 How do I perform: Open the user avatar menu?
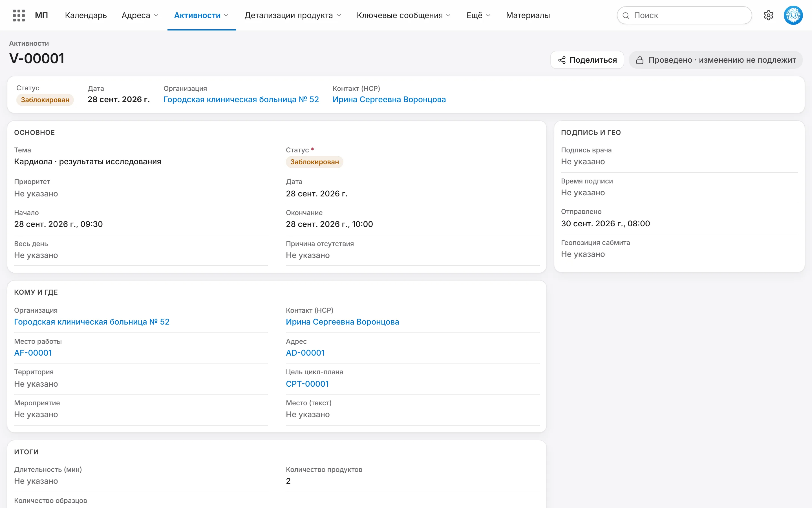pyautogui.click(x=793, y=15)
